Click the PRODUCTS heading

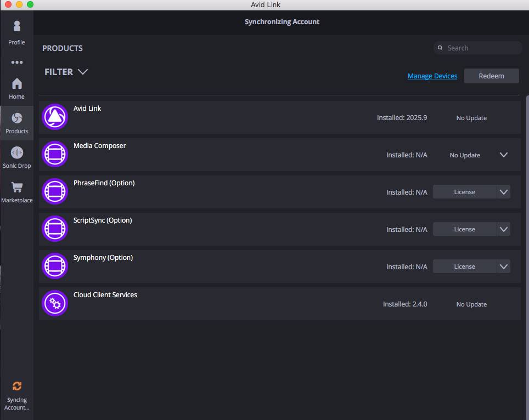click(x=63, y=48)
